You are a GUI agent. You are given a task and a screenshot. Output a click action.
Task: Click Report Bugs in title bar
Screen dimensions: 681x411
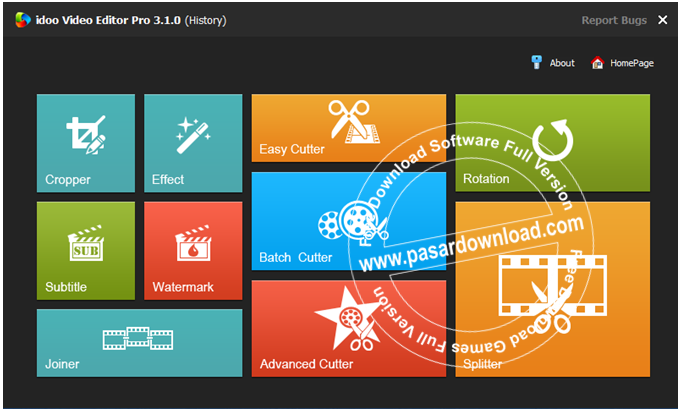pyautogui.click(x=614, y=20)
